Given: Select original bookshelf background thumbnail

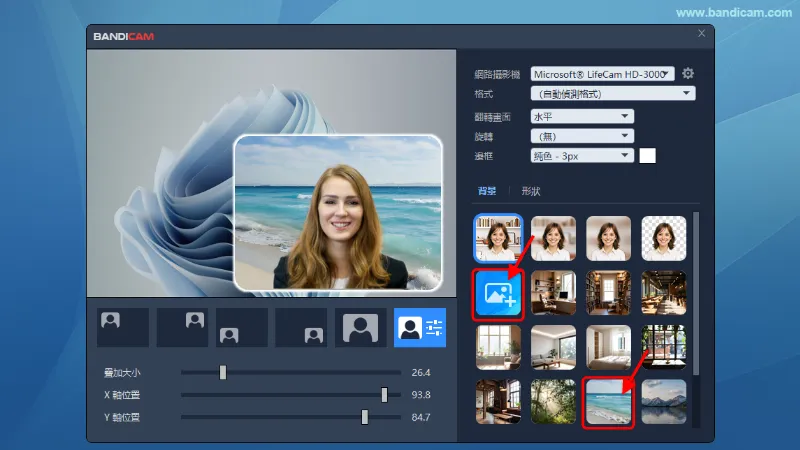Looking at the screenshot, I should pyautogui.click(x=498, y=238).
